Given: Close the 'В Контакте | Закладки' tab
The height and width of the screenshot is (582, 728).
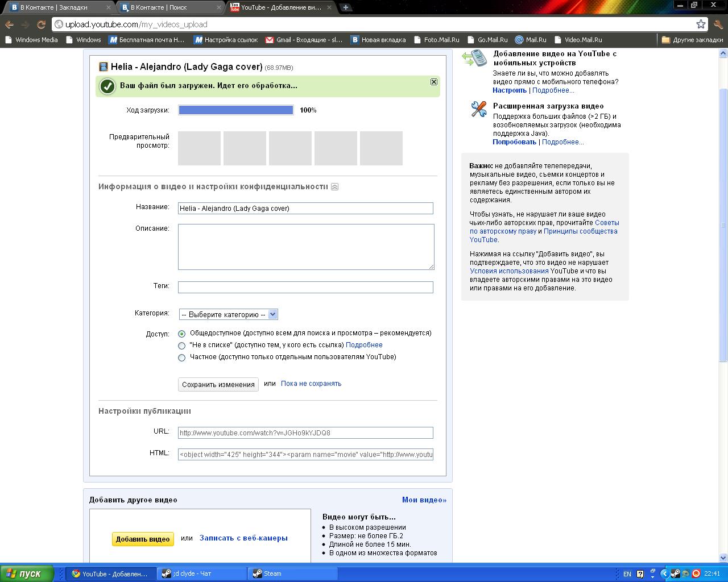Looking at the screenshot, I should tap(109, 7).
